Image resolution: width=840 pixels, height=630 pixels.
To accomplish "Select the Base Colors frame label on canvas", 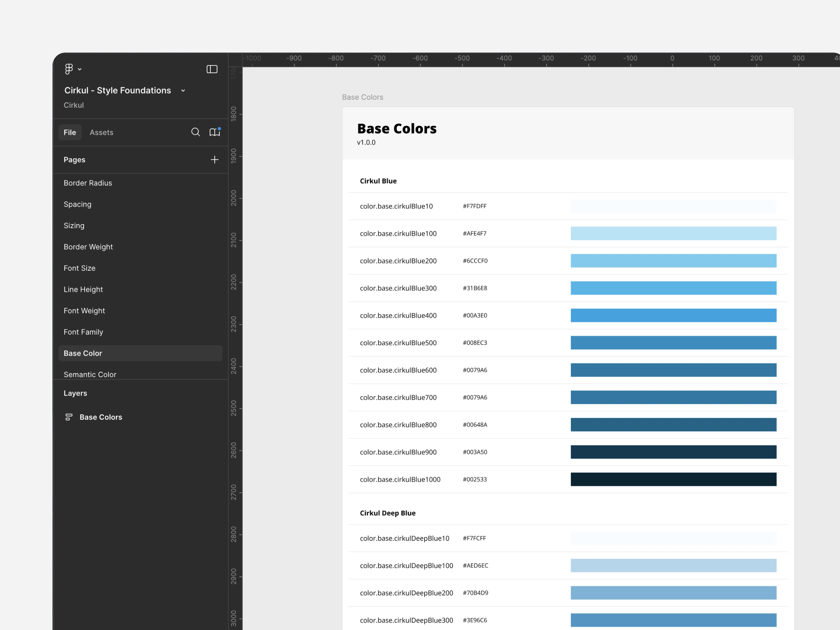I will 363,97.
